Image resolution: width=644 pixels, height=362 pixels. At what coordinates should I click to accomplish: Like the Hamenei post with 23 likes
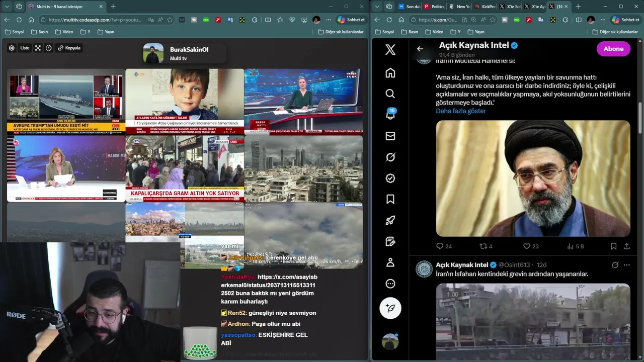click(531, 246)
